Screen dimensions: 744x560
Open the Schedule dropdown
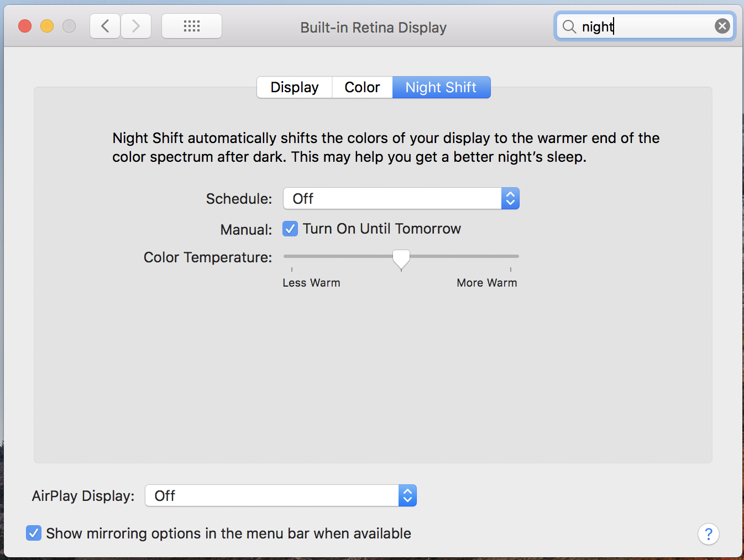pyautogui.click(x=401, y=198)
